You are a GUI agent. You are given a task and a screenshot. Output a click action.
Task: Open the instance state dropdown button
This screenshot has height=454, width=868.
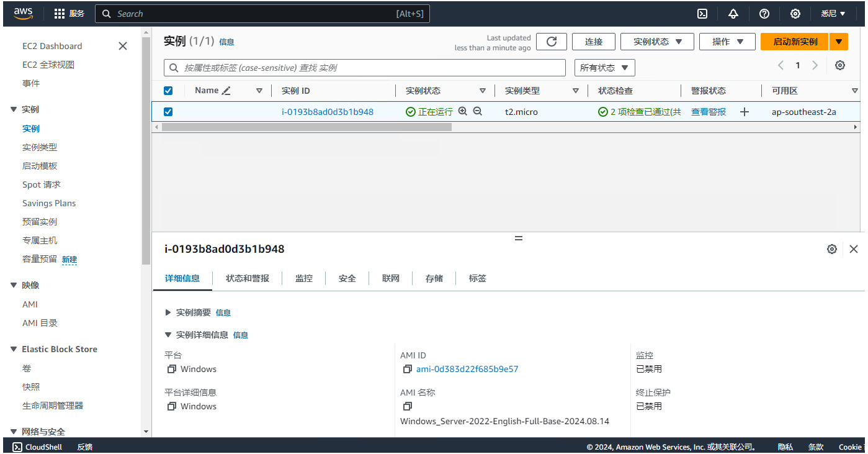coord(657,42)
